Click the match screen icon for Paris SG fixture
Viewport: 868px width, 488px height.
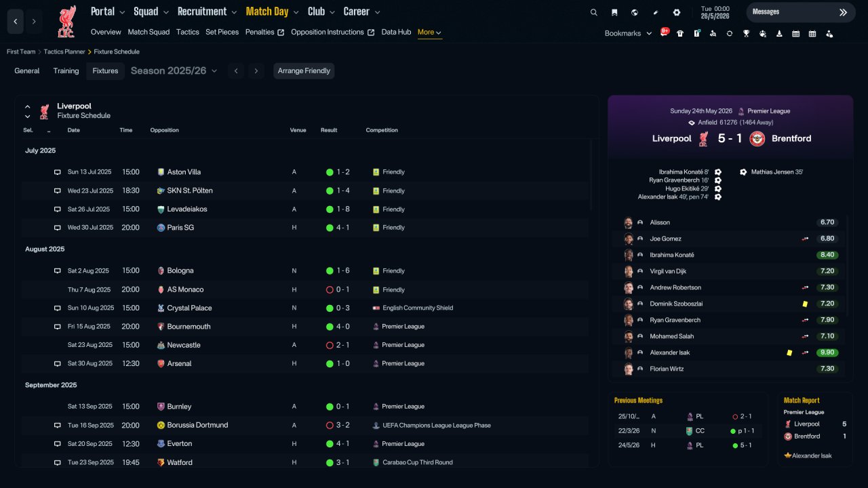tap(58, 228)
